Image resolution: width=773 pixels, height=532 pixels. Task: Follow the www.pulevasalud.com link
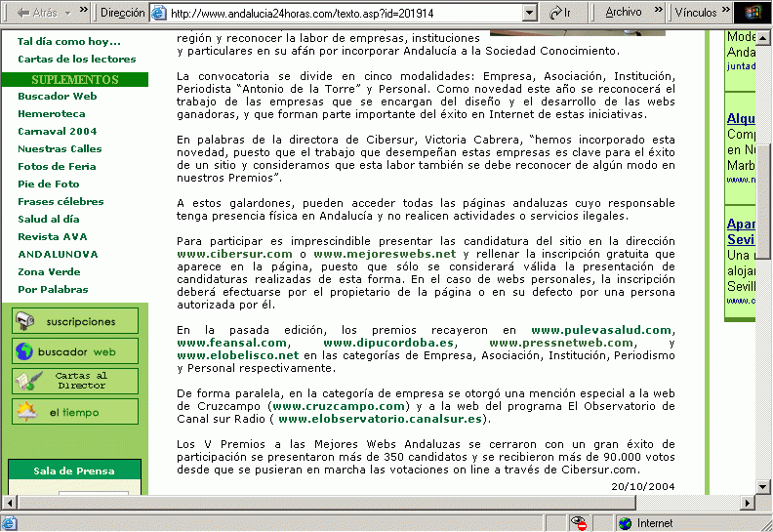click(x=601, y=330)
